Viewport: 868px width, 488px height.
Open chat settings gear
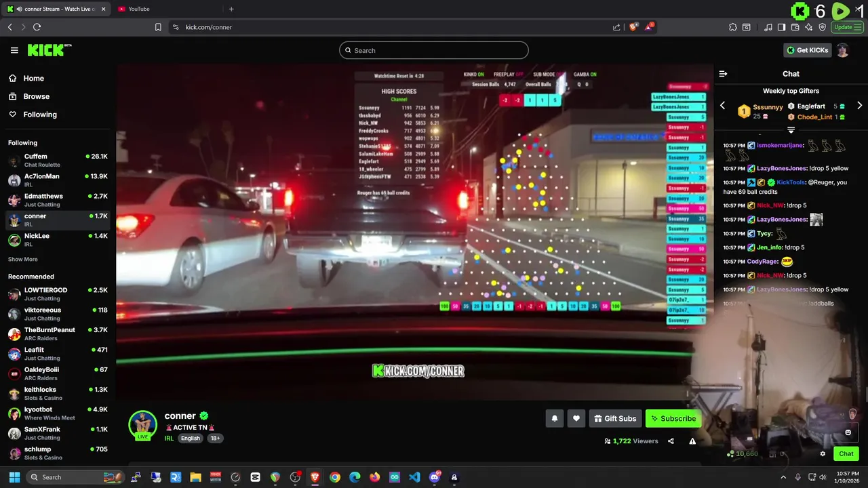823,454
